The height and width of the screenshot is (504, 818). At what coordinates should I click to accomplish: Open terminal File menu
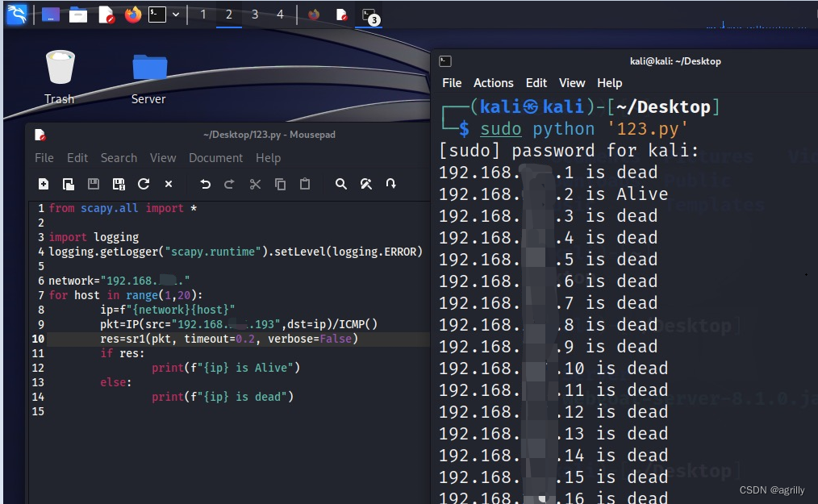[x=452, y=83]
